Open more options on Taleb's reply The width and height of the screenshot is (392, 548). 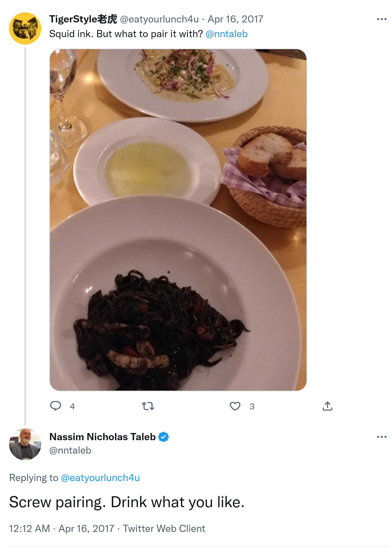tap(381, 437)
